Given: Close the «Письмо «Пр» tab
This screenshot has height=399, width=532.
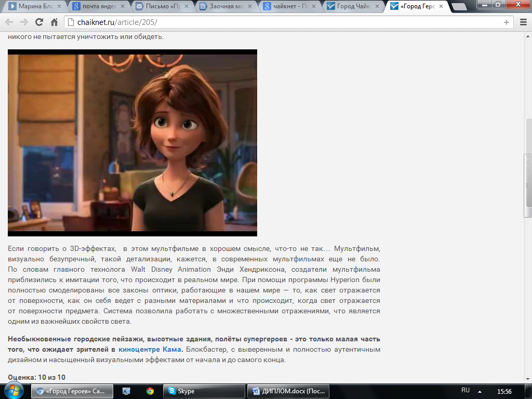Looking at the screenshot, I should (x=187, y=6).
